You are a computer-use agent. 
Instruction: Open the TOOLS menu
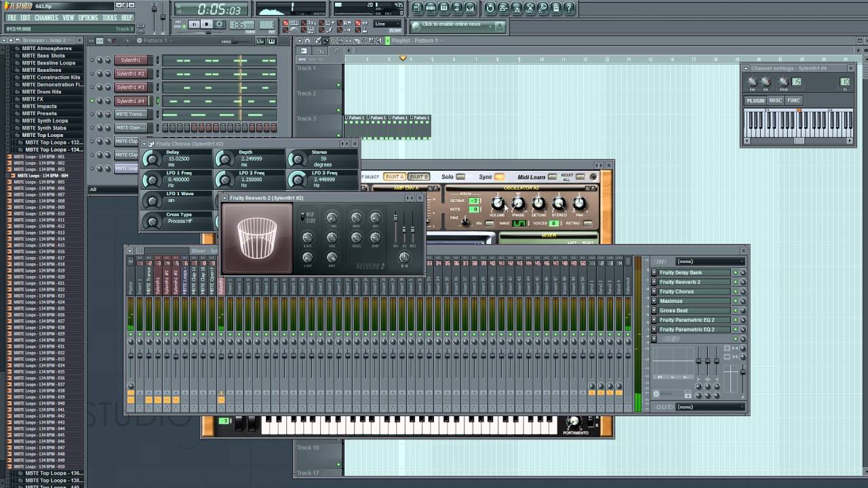pyautogui.click(x=110, y=18)
